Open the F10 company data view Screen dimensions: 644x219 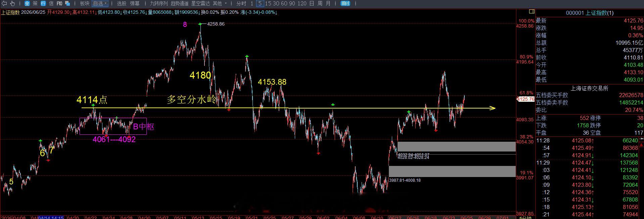(x=59, y=3)
